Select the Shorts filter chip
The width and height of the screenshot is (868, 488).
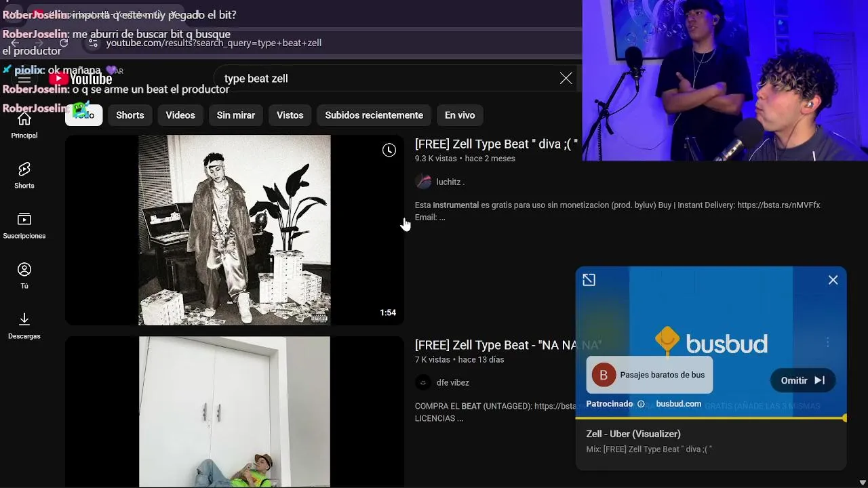(130, 115)
